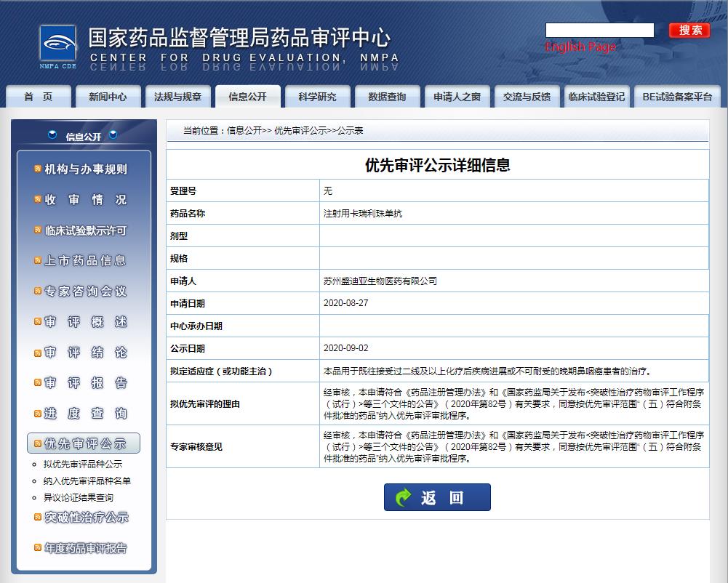Open 专家咨询会议 sidebar entry

pyautogui.click(x=86, y=291)
